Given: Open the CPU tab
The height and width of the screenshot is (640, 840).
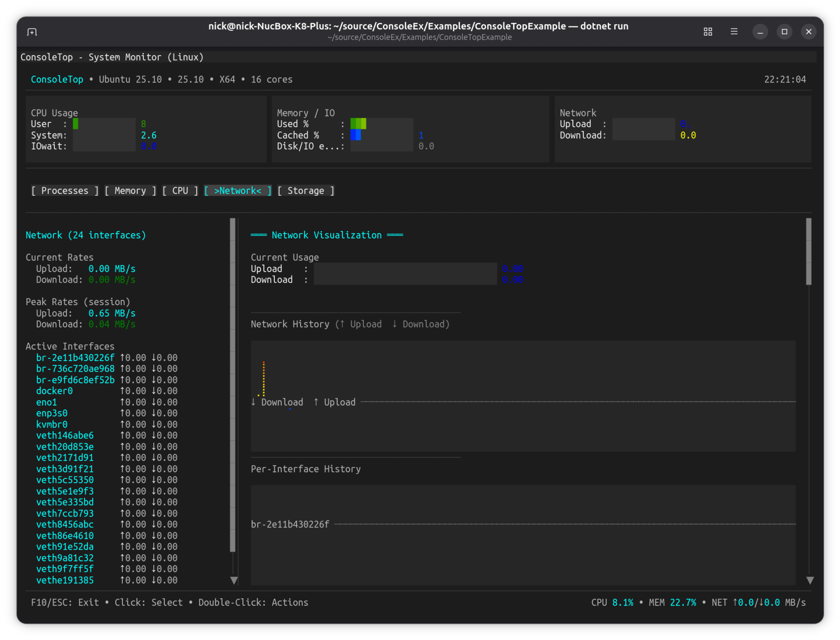Looking at the screenshot, I should [x=180, y=190].
